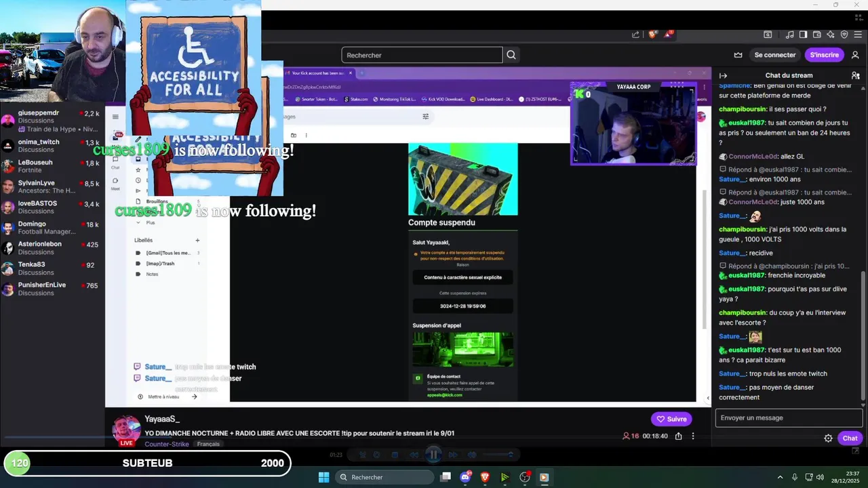Click the browser share page icon
868x488 pixels.
(x=635, y=35)
